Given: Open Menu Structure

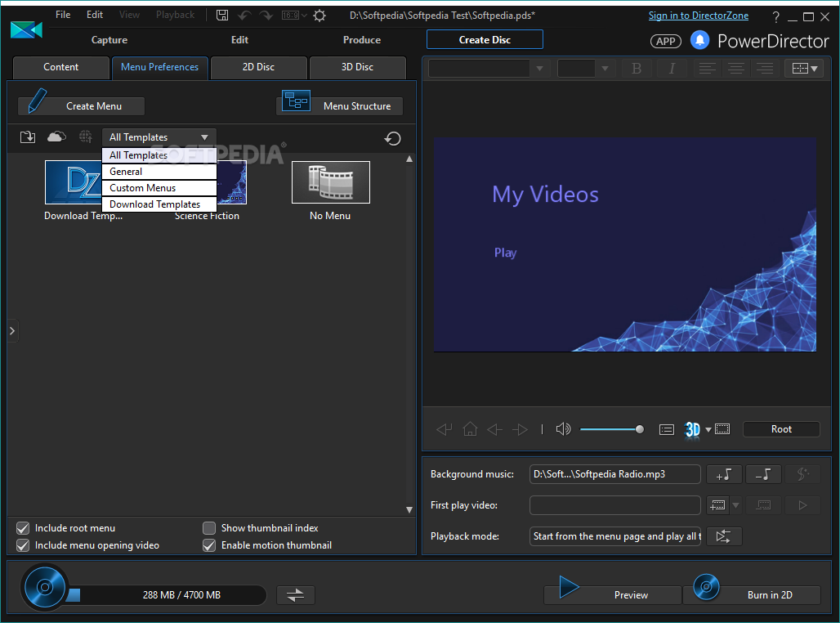Looking at the screenshot, I should point(340,105).
